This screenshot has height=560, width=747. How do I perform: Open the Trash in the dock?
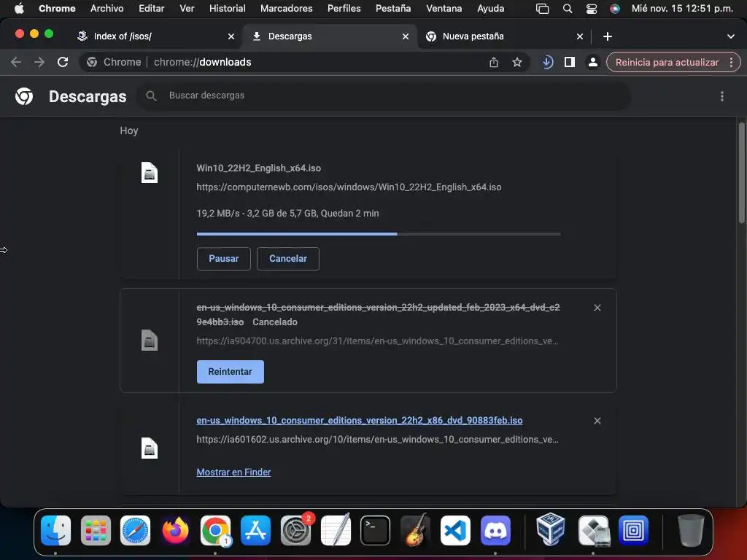tap(691, 530)
